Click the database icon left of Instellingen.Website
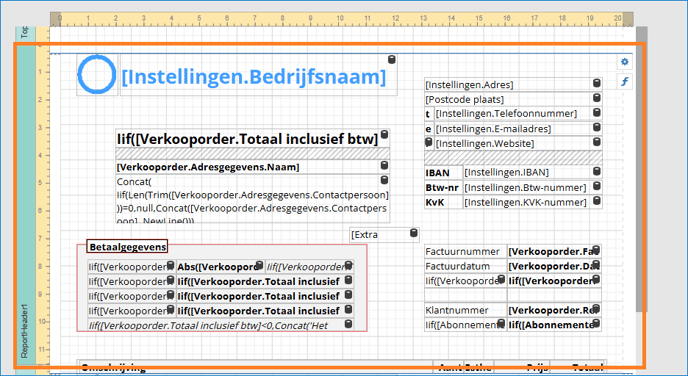This screenshot has width=688, height=376. click(x=429, y=142)
